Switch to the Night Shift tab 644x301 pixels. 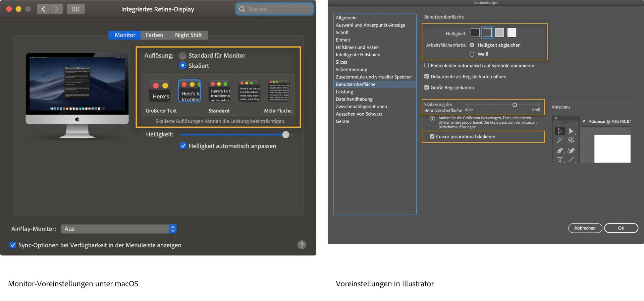click(x=188, y=35)
